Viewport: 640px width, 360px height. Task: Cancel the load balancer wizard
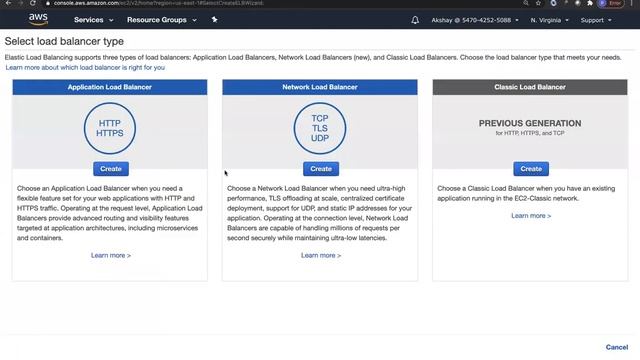point(617,347)
